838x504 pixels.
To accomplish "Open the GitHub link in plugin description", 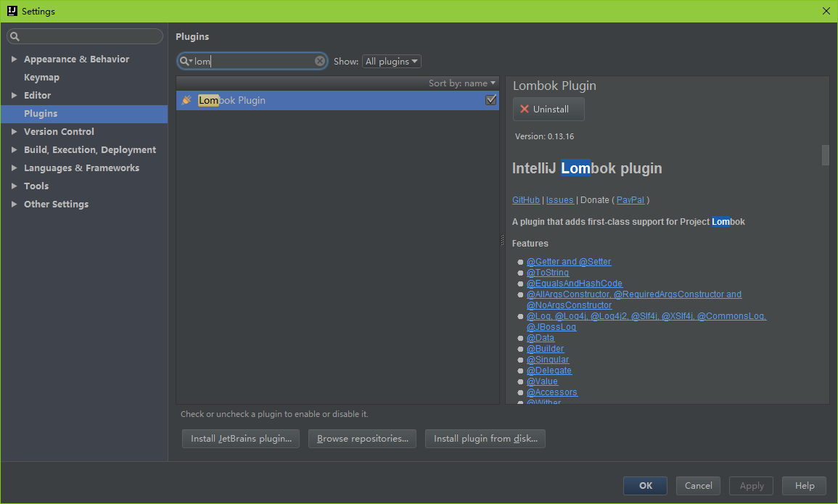I will (x=525, y=200).
